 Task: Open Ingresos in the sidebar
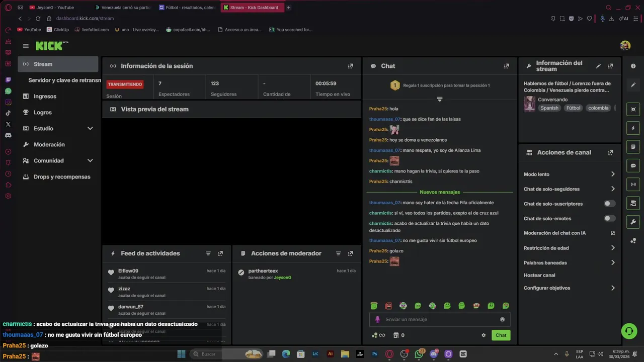coord(58,96)
